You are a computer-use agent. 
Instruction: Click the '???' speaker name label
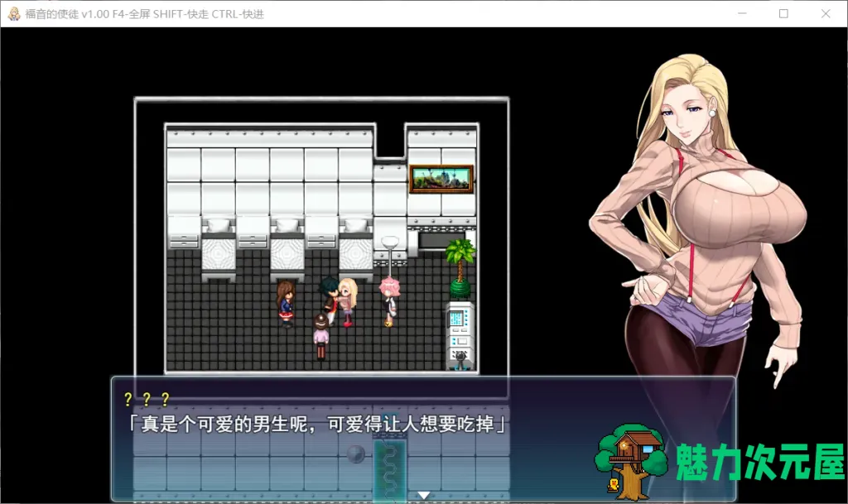click(x=147, y=399)
